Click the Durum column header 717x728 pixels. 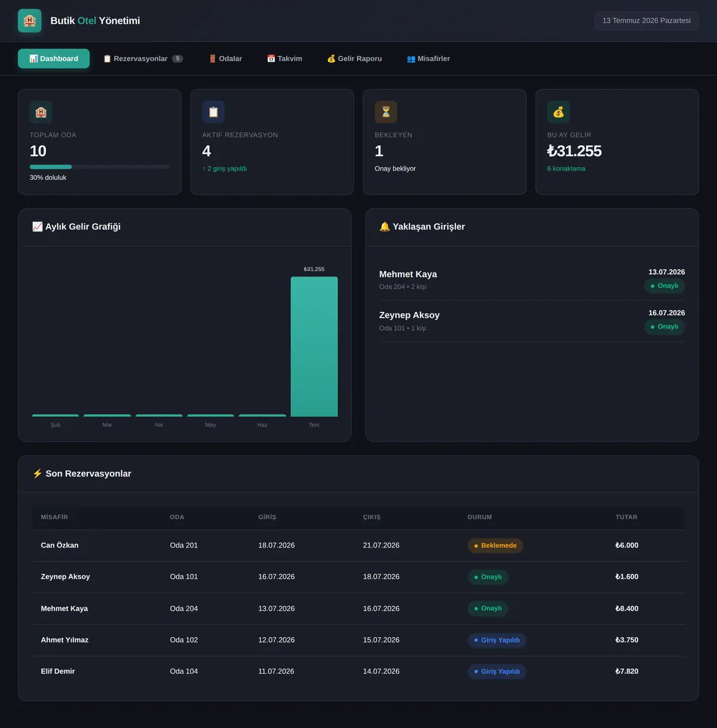(x=480, y=517)
